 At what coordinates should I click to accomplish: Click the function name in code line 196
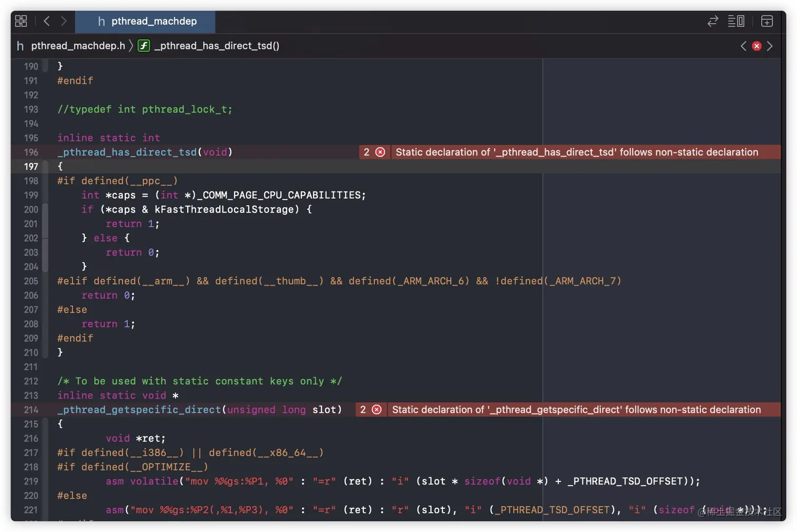click(x=127, y=152)
